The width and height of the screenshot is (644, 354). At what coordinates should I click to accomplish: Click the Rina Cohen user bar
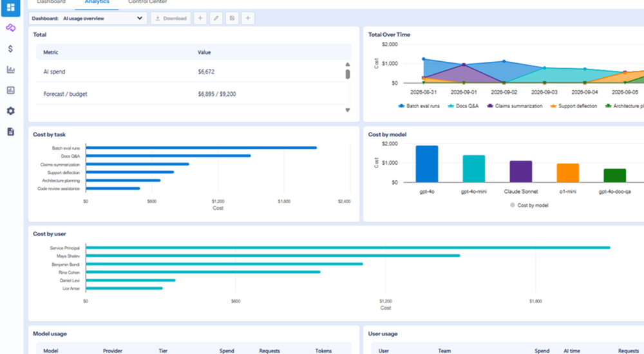[203, 272]
